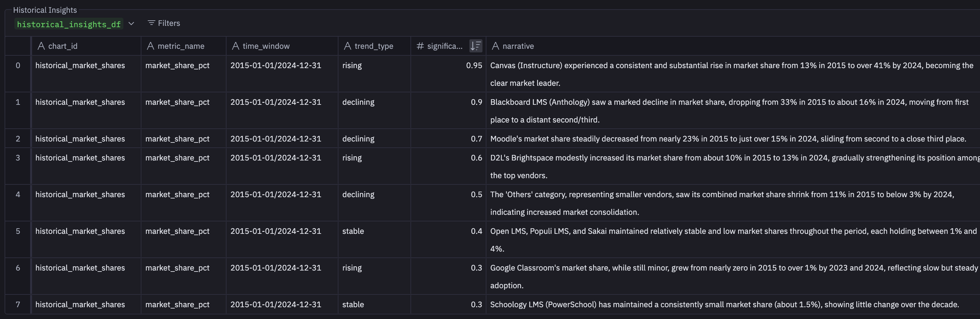
Task: Open the historical_insights_df dataframe selector
Action: pyautogui.click(x=69, y=24)
